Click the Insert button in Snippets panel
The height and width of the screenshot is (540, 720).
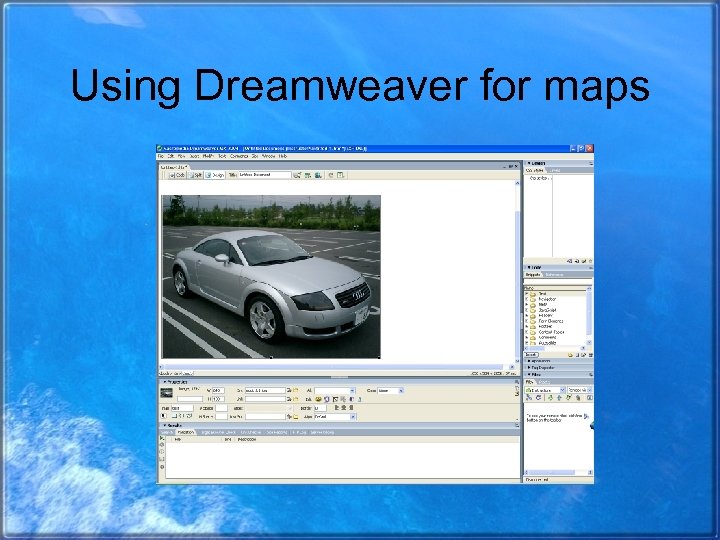(x=531, y=355)
